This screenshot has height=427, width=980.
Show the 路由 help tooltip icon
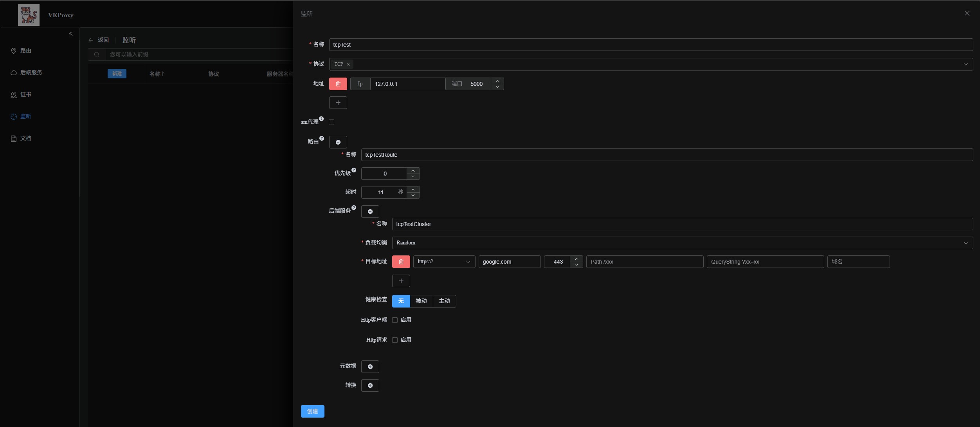(x=322, y=138)
